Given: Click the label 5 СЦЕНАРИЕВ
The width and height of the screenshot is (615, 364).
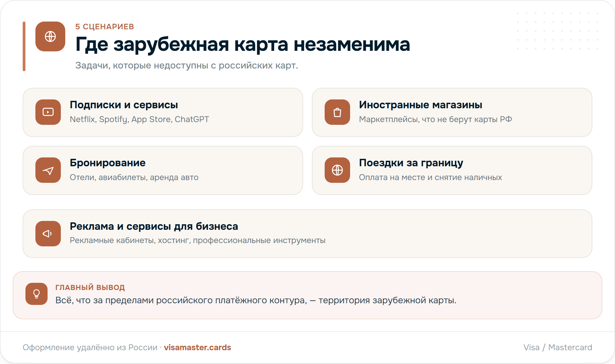Looking at the screenshot, I should click(x=105, y=27).
